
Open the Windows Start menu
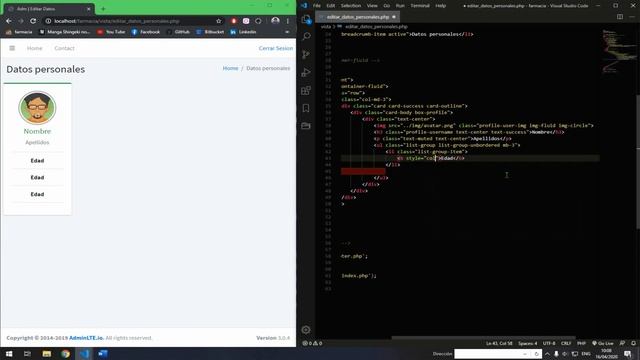coord(9,354)
